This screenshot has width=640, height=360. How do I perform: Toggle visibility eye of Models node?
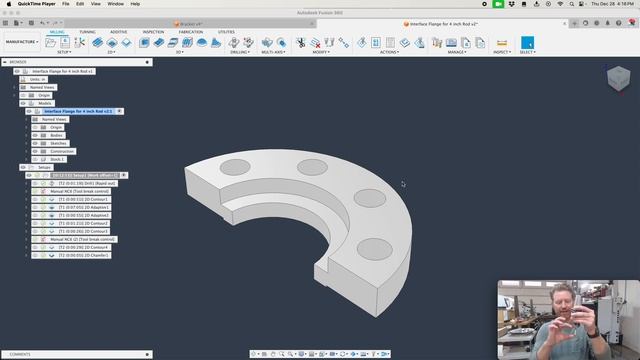point(23,103)
